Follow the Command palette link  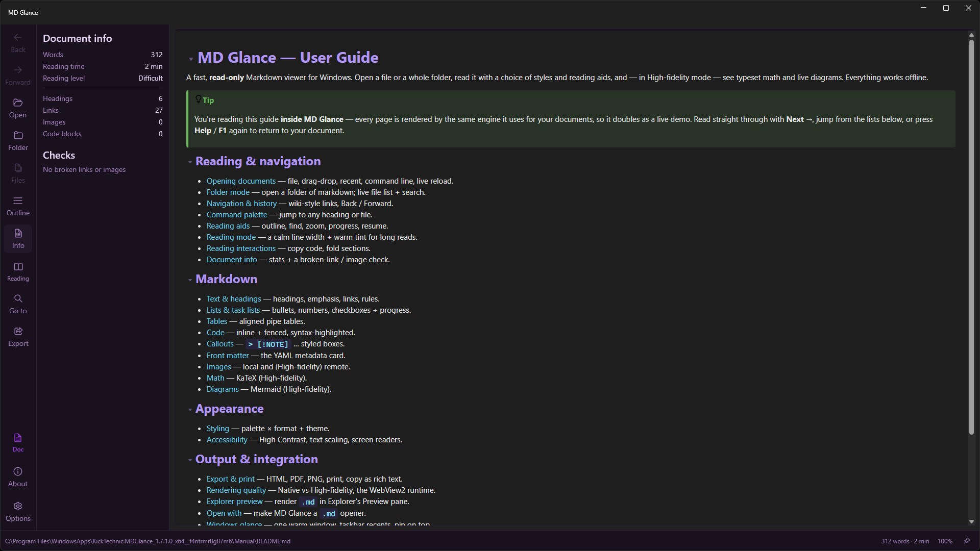coord(237,215)
